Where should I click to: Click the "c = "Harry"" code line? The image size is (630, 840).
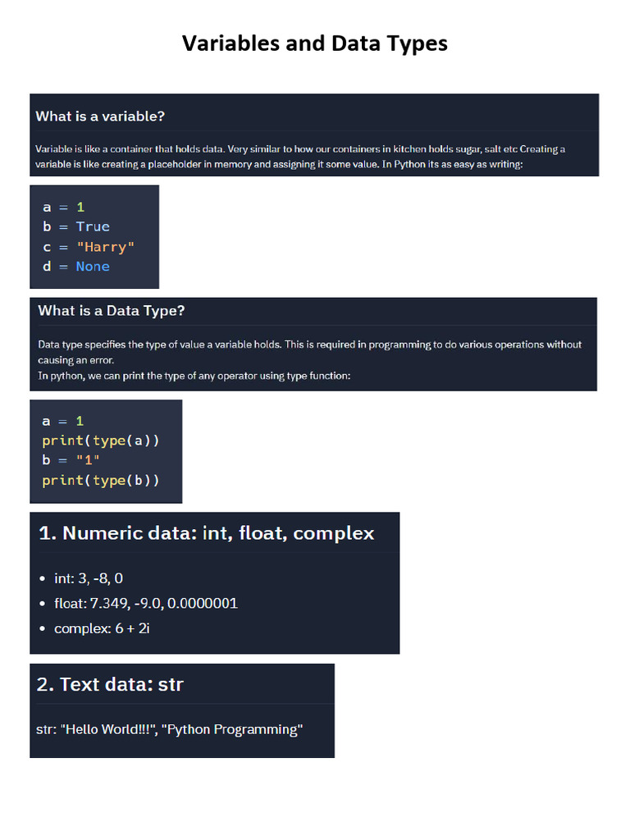click(x=89, y=246)
